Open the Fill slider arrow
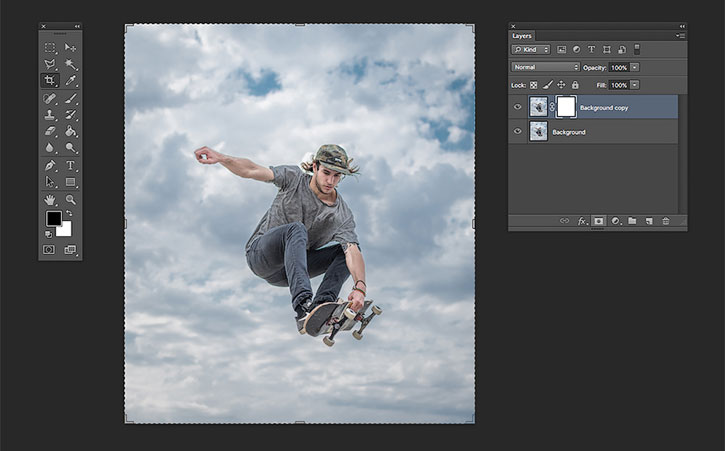Viewport: 725px width, 451px height. 635,85
